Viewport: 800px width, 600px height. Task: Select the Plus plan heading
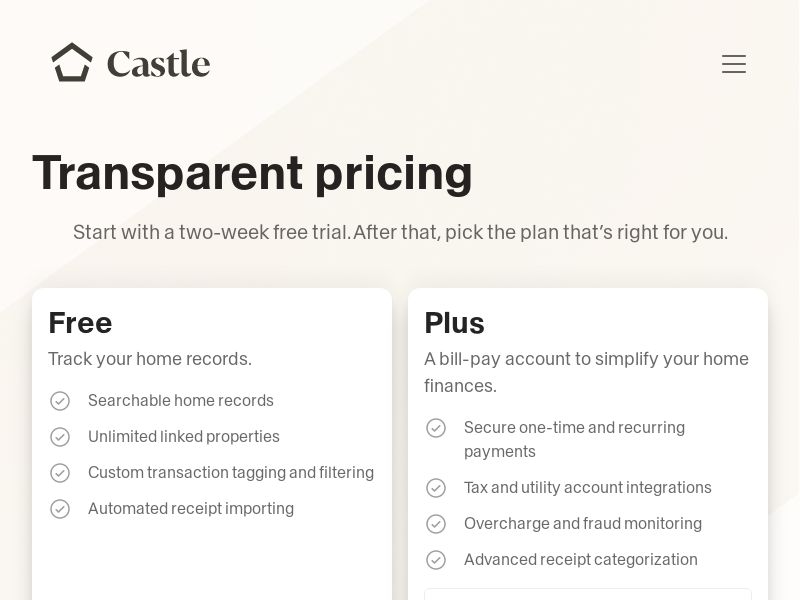pyautogui.click(x=454, y=322)
